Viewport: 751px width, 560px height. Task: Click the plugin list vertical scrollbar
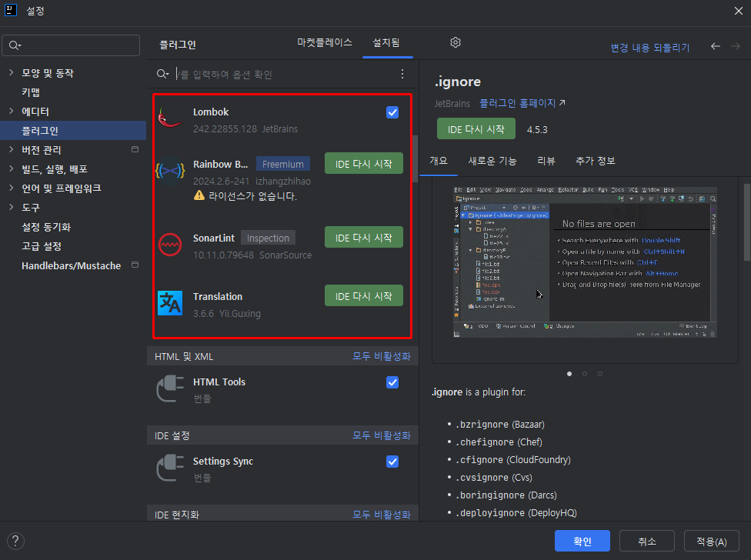click(x=415, y=159)
